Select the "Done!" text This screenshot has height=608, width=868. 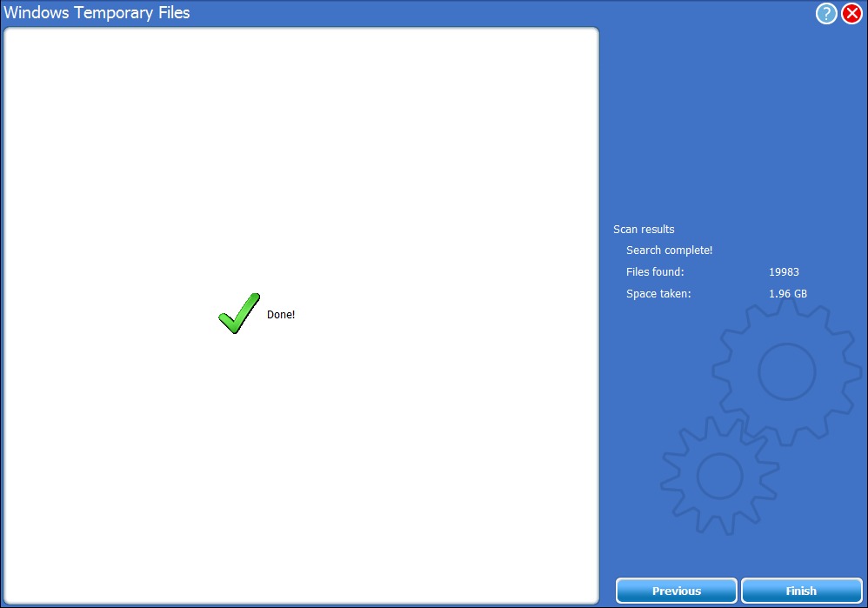coord(281,315)
